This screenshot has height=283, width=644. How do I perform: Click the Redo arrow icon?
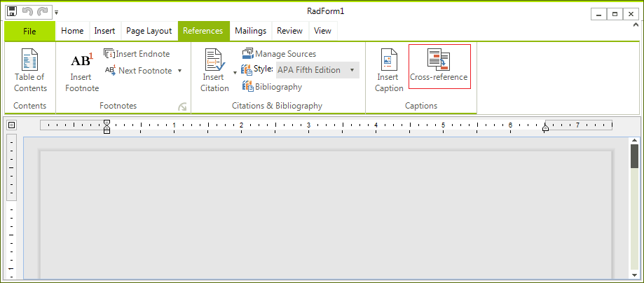[42, 11]
